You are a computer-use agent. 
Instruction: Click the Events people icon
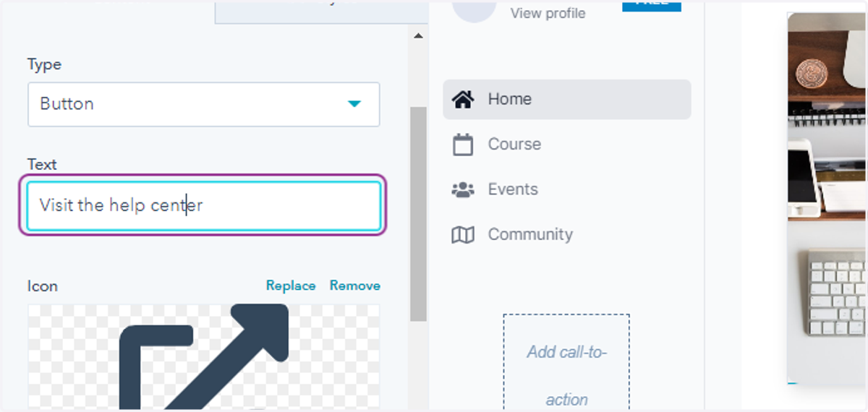tap(463, 190)
